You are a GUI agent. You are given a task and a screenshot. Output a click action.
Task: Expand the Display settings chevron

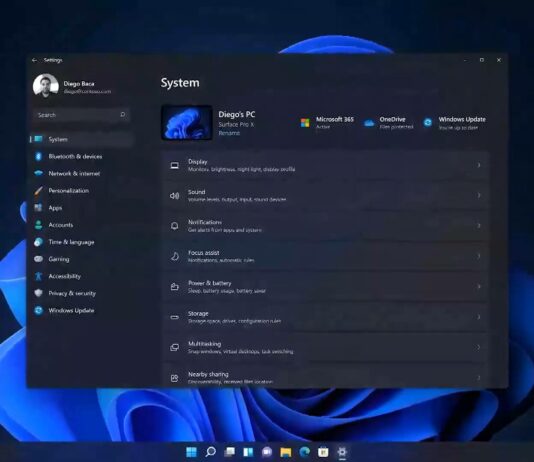click(479, 165)
